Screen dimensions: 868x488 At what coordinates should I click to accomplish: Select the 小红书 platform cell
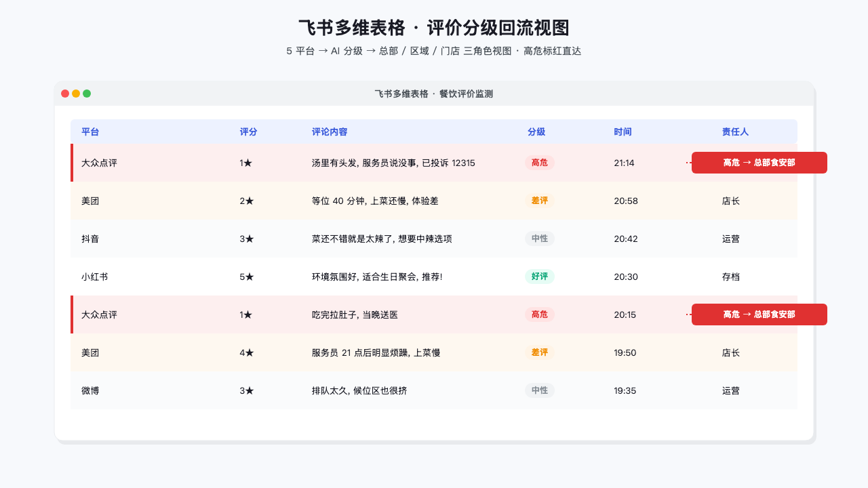(94, 277)
